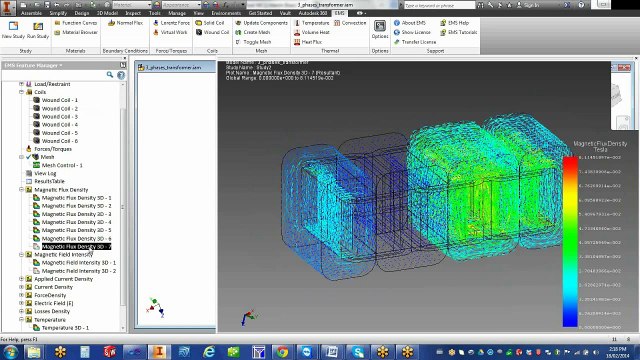Add a Convection thermal condition
The height and width of the screenshot is (360, 640).
point(350,23)
